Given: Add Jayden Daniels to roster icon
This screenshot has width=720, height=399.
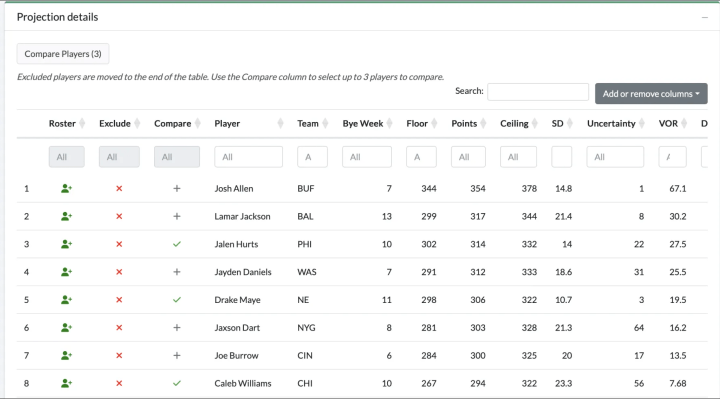Looking at the screenshot, I should tap(67, 272).
